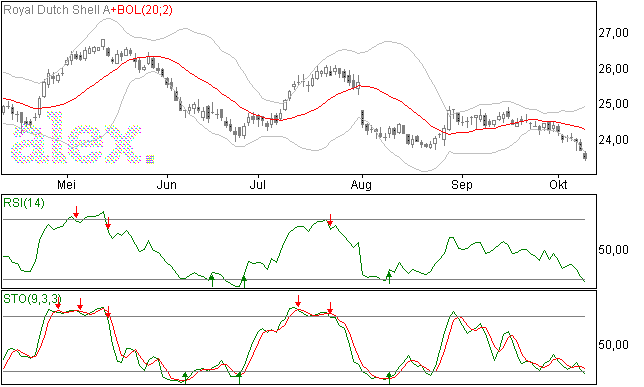This screenshot has height=387, width=644.
Task: Click the 'Jun' month label
Action: point(166,185)
